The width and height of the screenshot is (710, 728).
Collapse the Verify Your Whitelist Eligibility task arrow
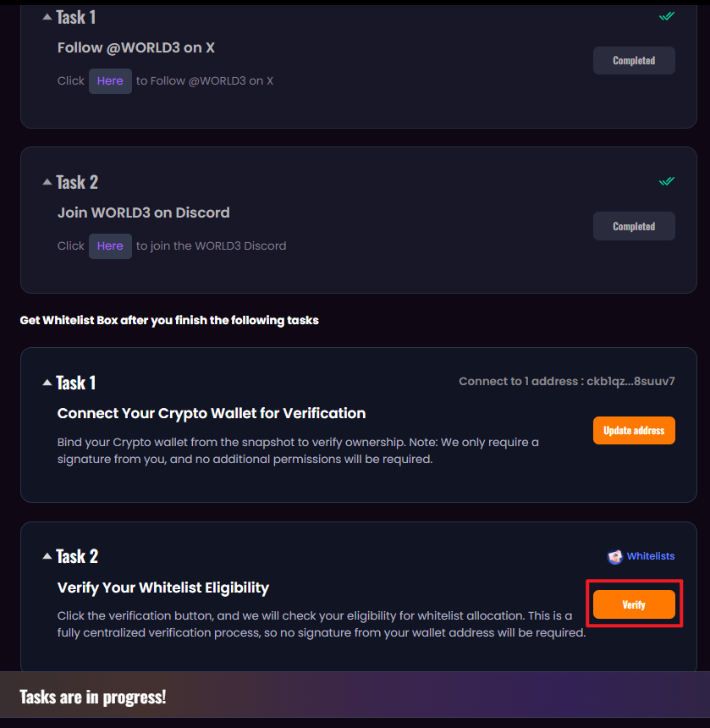point(47,556)
